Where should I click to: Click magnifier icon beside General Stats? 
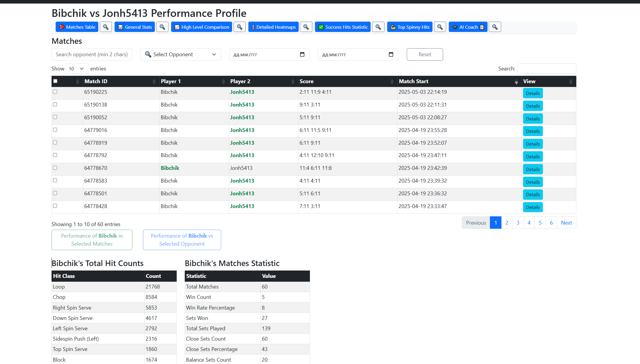162,27
